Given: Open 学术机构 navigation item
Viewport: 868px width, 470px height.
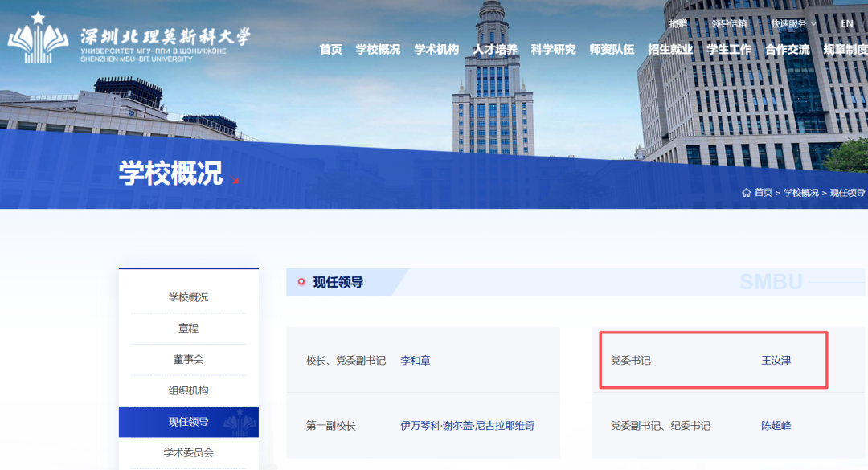Looking at the screenshot, I should tap(436, 49).
